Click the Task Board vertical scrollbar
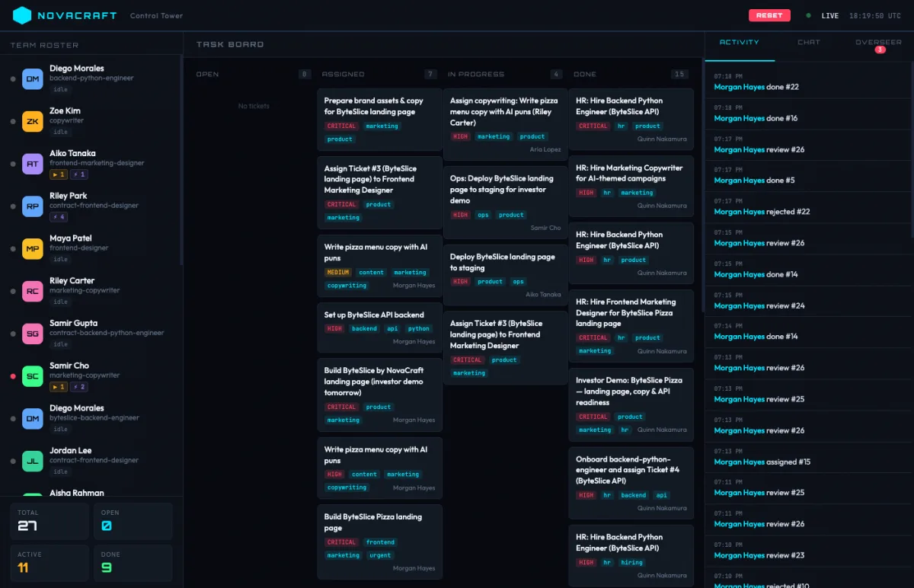 pyautogui.click(x=701, y=185)
